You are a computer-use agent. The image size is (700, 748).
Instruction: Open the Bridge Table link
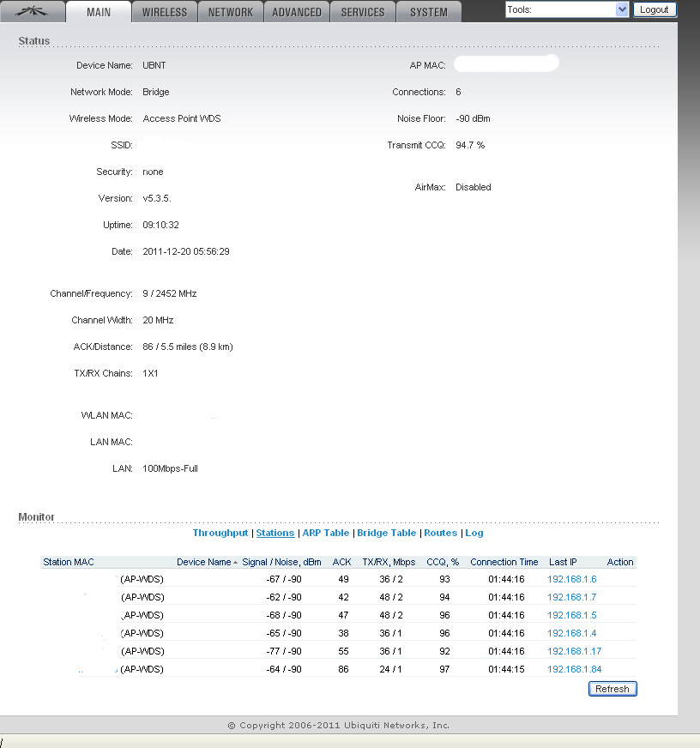pyautogui.click(x=387, y=533)
